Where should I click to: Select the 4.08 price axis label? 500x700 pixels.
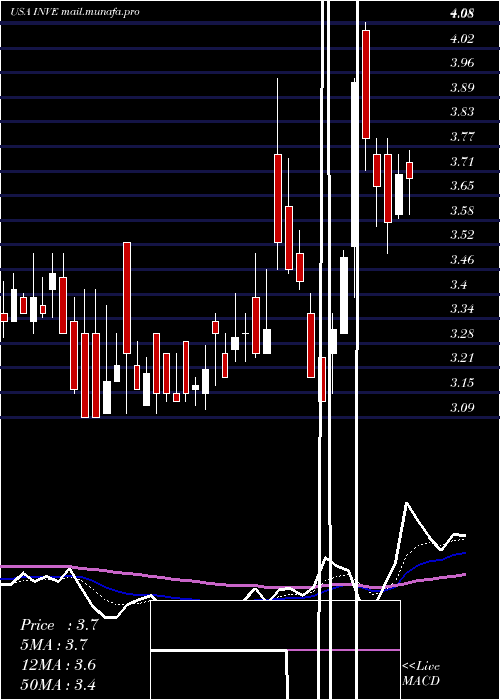[x=462, y=13]
